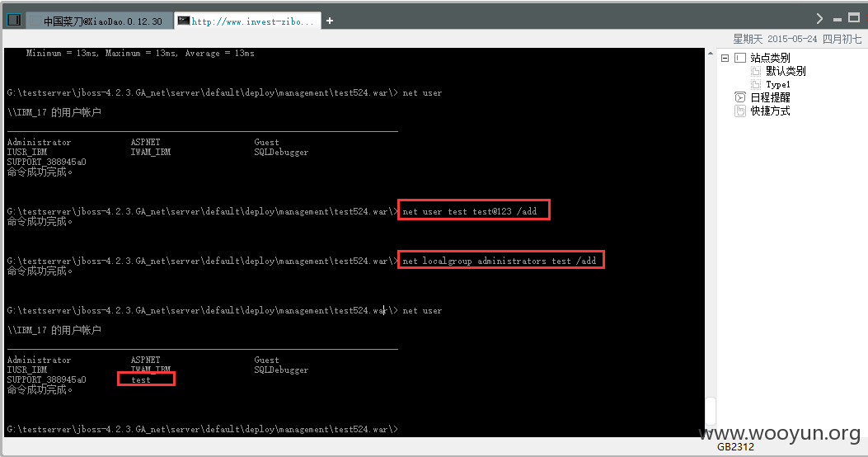Image resolution: width=868 pixels, height=457 pixels.
Task: Click the right chevron arrow in title bar
Action: (819, 18)
